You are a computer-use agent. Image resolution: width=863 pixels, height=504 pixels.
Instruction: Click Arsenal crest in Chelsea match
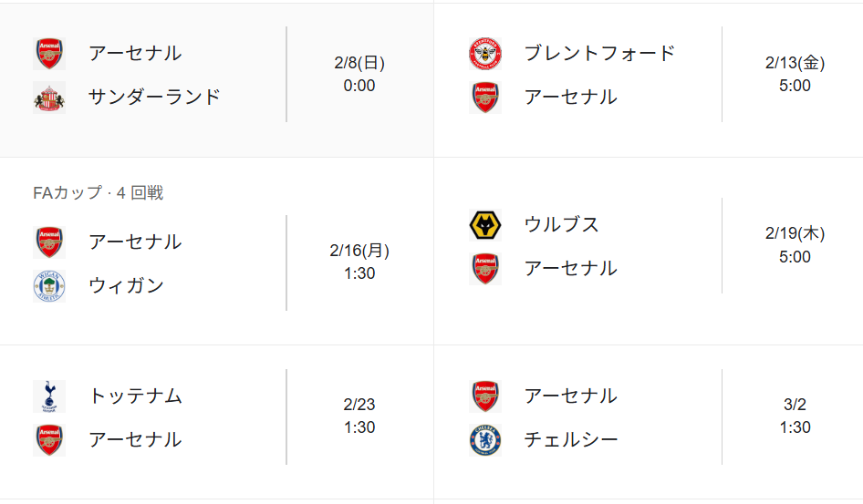484,396
